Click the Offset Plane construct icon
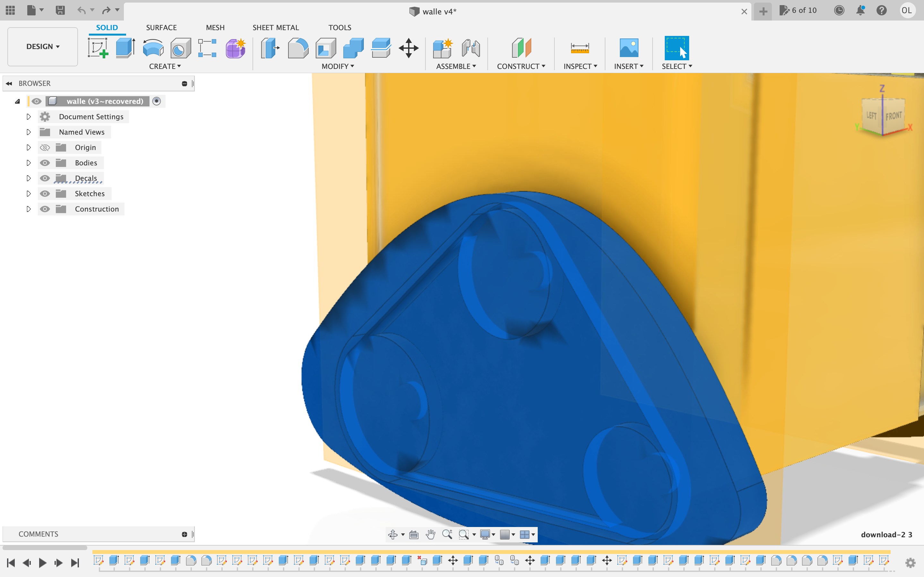 521,48
